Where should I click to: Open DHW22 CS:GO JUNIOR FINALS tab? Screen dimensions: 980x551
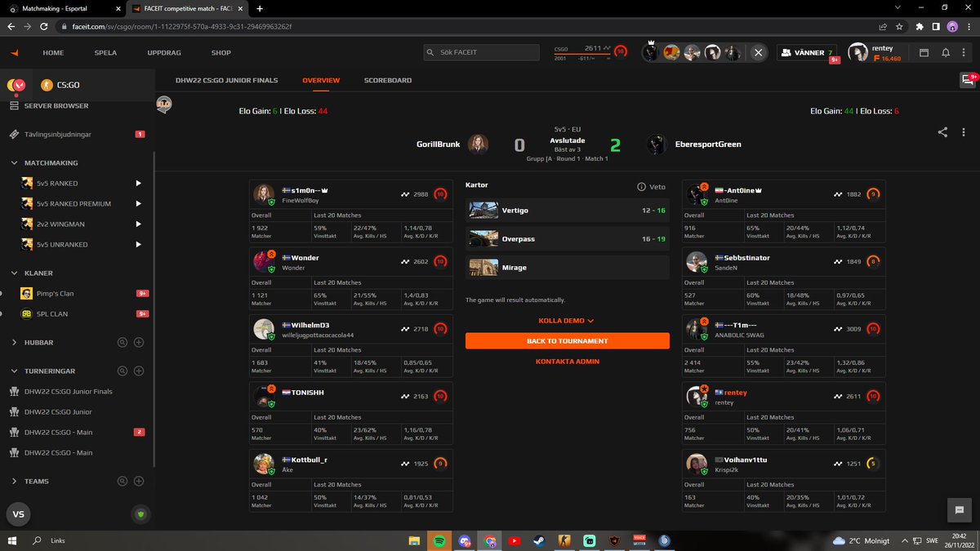click(x=227, y=81)
